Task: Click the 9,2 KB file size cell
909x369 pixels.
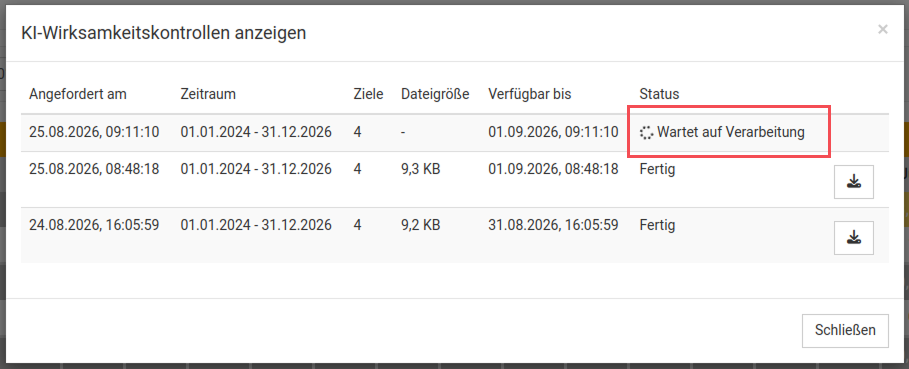Action: (x=421, y=225)
